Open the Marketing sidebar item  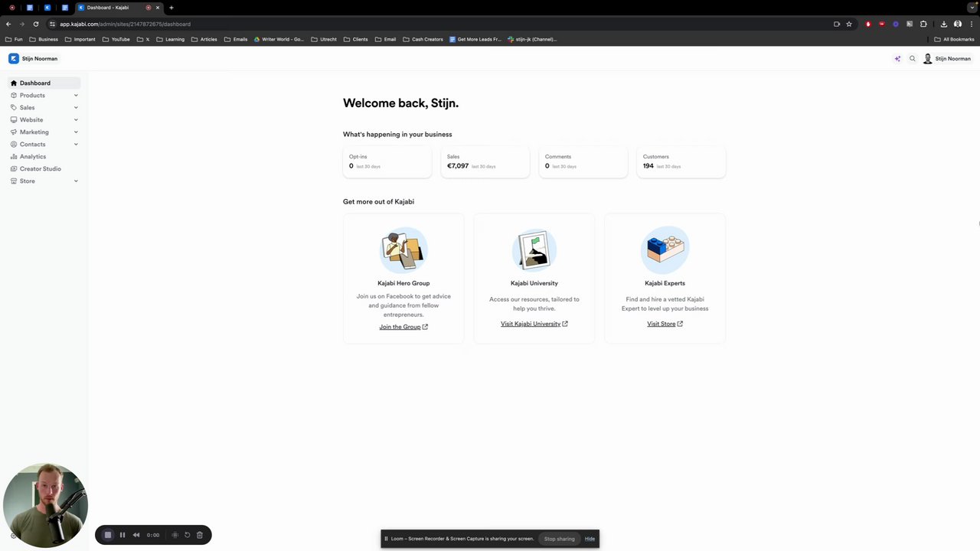coord(34,132)
